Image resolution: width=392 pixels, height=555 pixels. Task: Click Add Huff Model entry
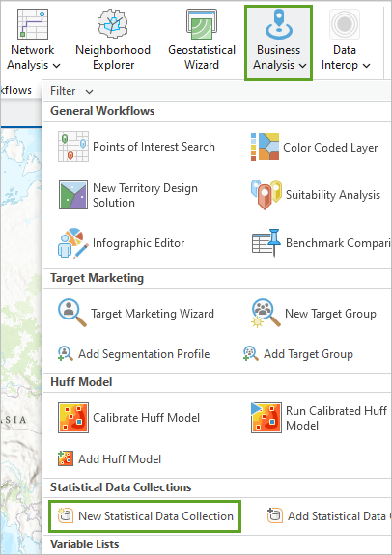pyautogui.click(x=109, y=459)
